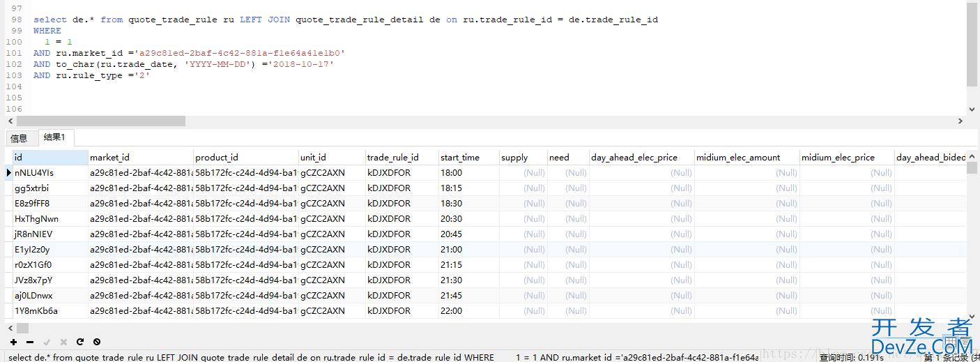The image size is (980, 362).
Task: Click the line AND ru.market_id in the editor
Action: [x=189, y=53]
